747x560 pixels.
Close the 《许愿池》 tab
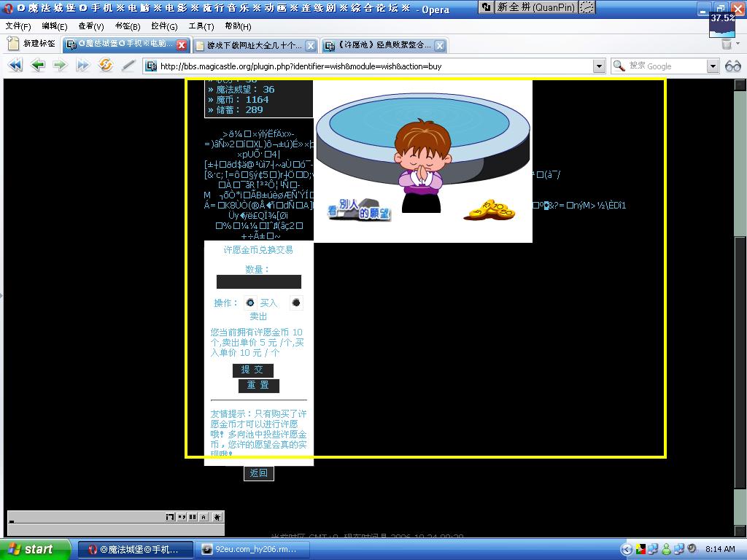pos(440,45)
